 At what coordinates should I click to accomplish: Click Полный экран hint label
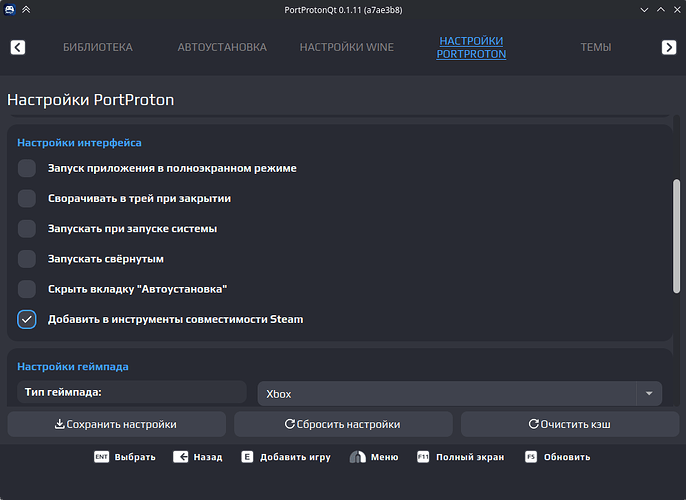(x=470, y=457)
